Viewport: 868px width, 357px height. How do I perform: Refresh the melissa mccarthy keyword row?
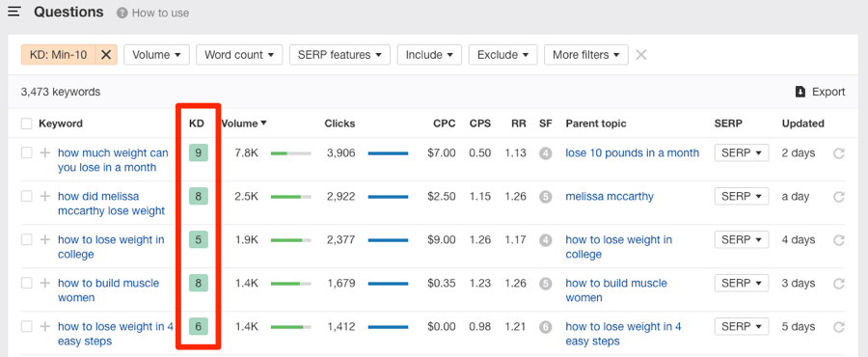tap(839, 197)
